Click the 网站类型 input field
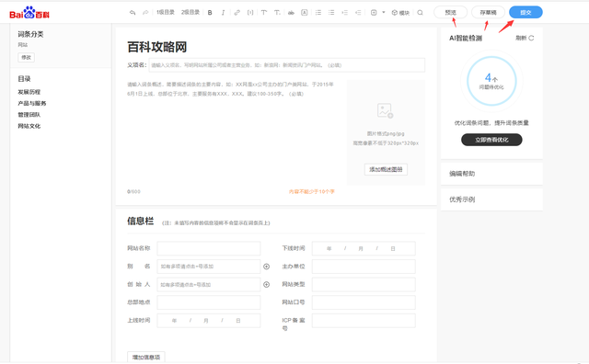This screenshot has height=364, width=589. pos(364,284)
